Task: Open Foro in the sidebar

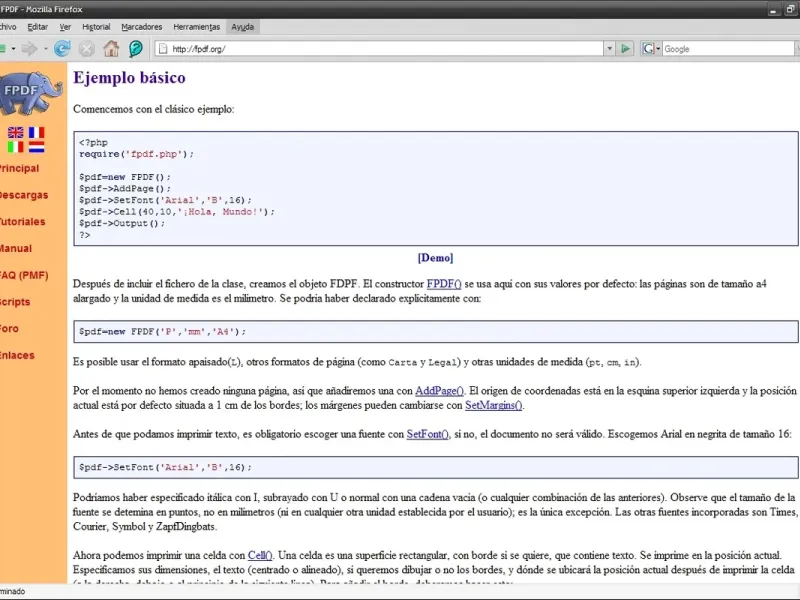Action: [9, 329]
